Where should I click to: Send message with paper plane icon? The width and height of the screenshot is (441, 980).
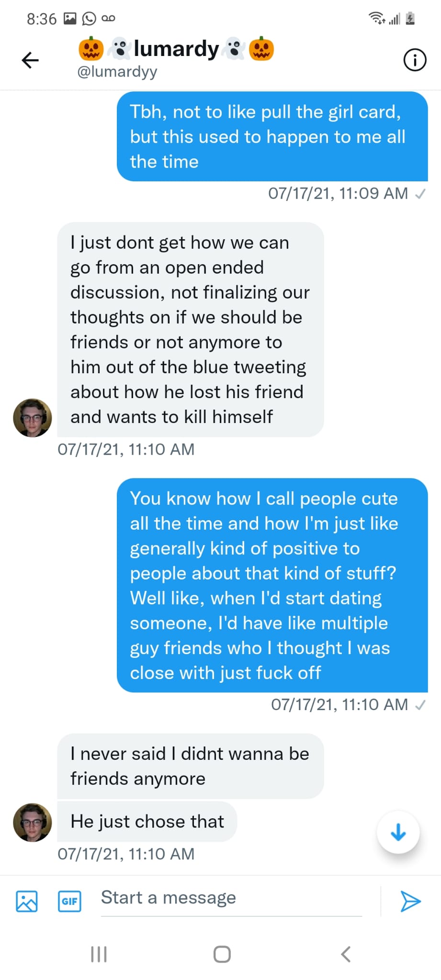tap(410, 902)
